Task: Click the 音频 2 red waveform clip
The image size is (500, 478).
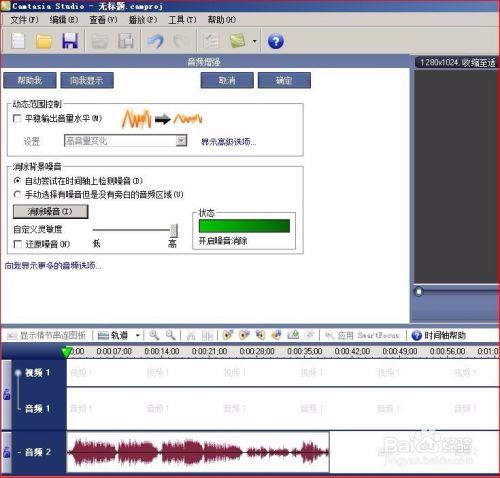Action: coord(198,452)
